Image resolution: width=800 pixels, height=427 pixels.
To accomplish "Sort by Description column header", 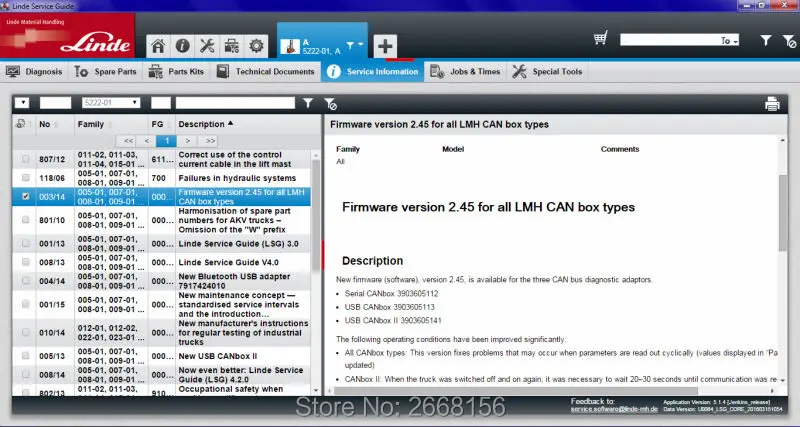I will click(x=205, y=124).
